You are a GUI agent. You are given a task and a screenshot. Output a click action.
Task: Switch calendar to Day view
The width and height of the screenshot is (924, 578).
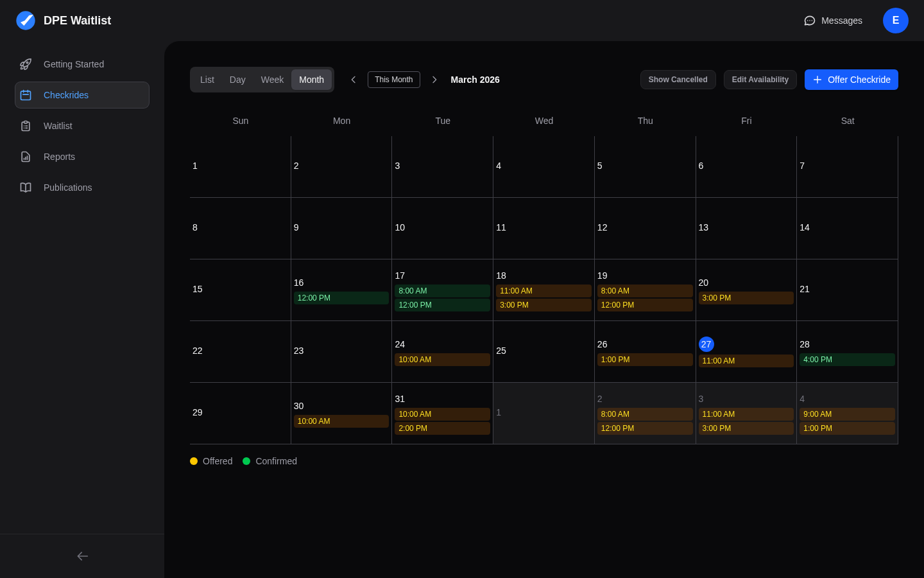[x=237, y=80]
